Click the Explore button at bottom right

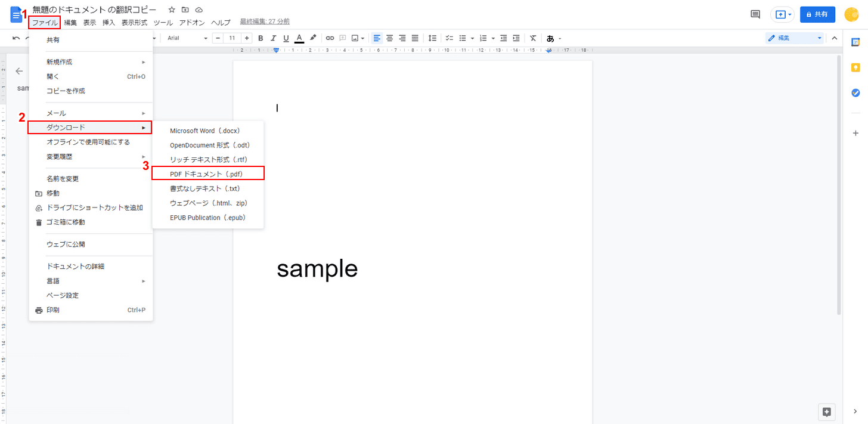point(826,411)
